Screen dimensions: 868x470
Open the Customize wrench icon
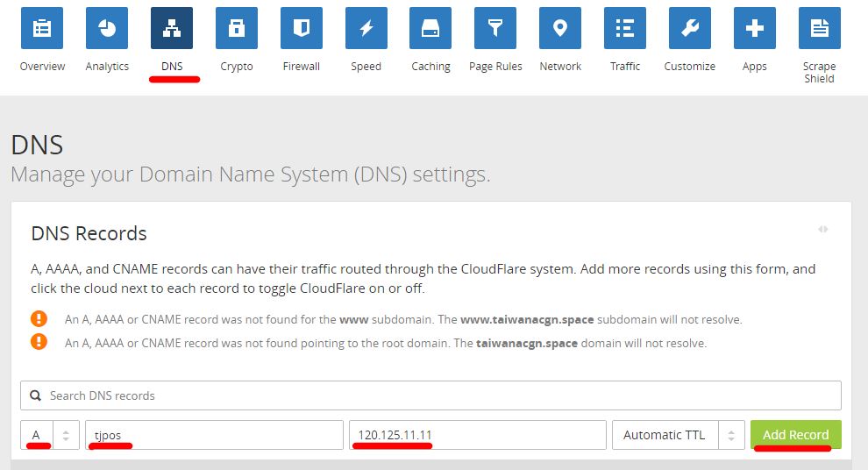pyautogui.click(x=690, y=29)
